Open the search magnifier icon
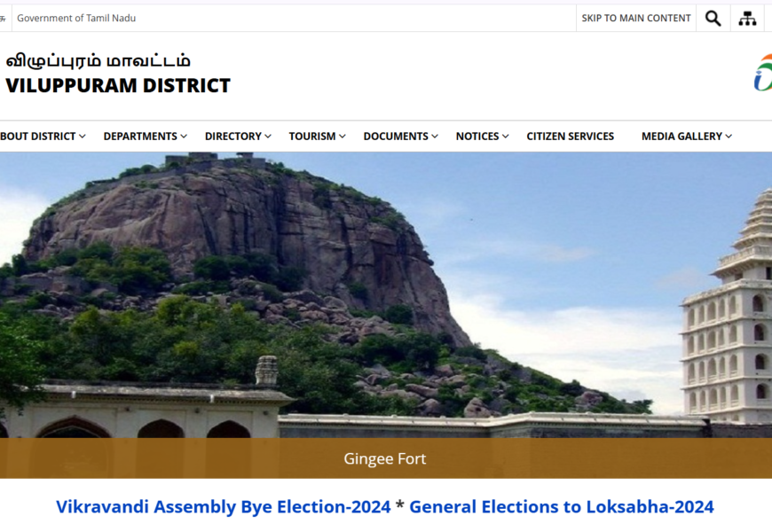 click(x=713, y=19)
